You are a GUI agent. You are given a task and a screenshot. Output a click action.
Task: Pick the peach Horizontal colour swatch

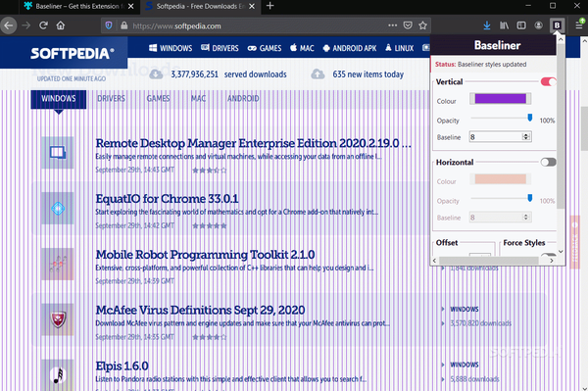tap(500, 178)
